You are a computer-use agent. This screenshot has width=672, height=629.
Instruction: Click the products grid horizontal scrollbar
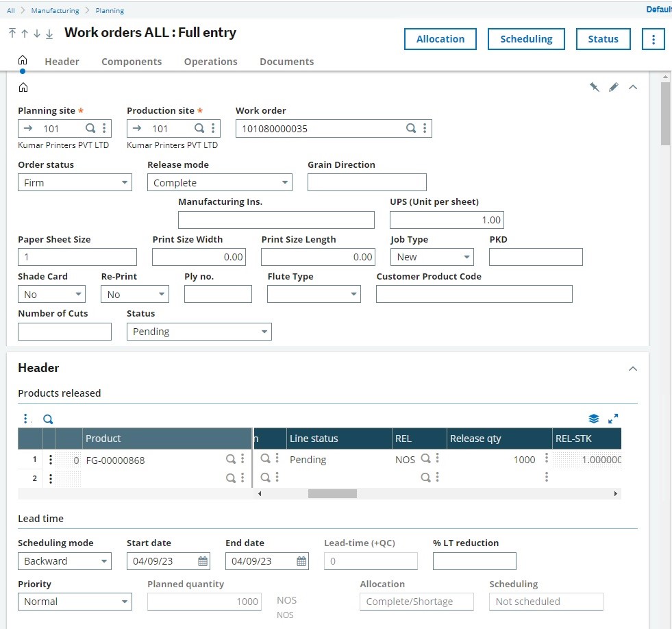tap(332, 493)
